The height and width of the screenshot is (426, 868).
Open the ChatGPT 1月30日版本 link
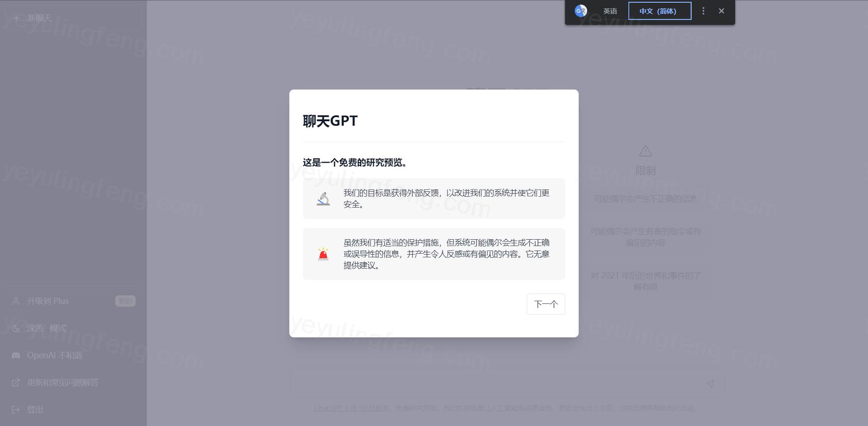pyautogui.click(x=351, y=408)
